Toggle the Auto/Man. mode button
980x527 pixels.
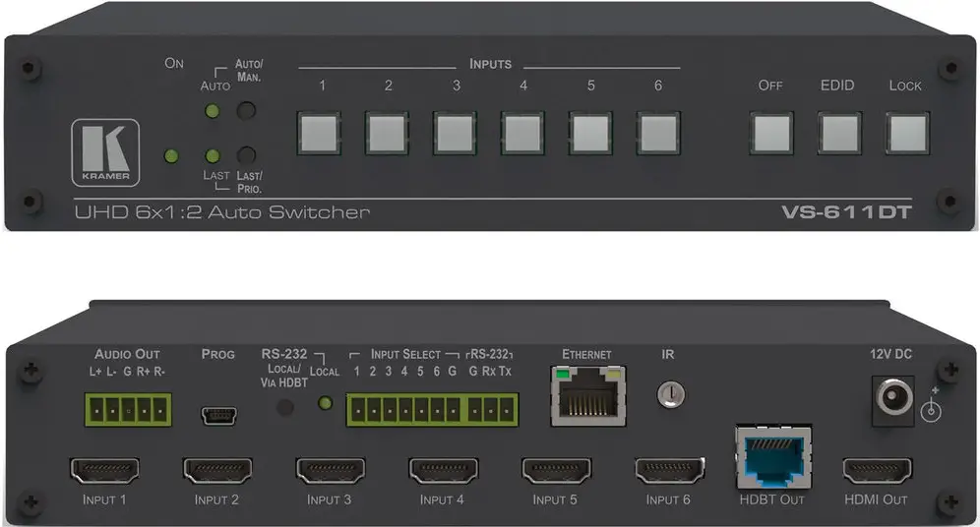point(246,111)
